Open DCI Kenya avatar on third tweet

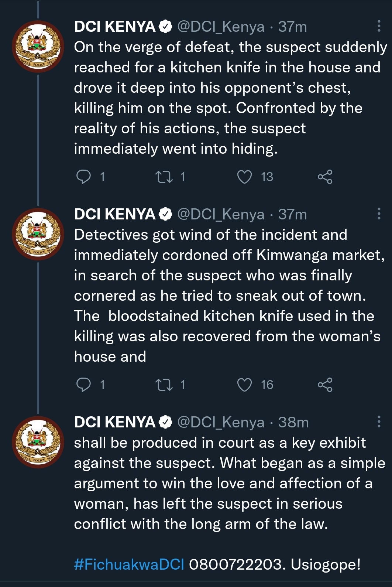(x=38, y=442)
